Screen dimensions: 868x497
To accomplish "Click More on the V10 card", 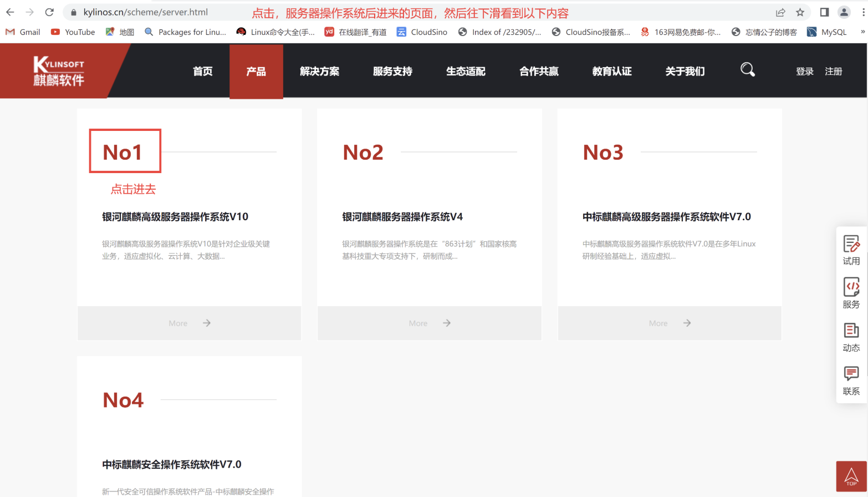I will (178, 323).
